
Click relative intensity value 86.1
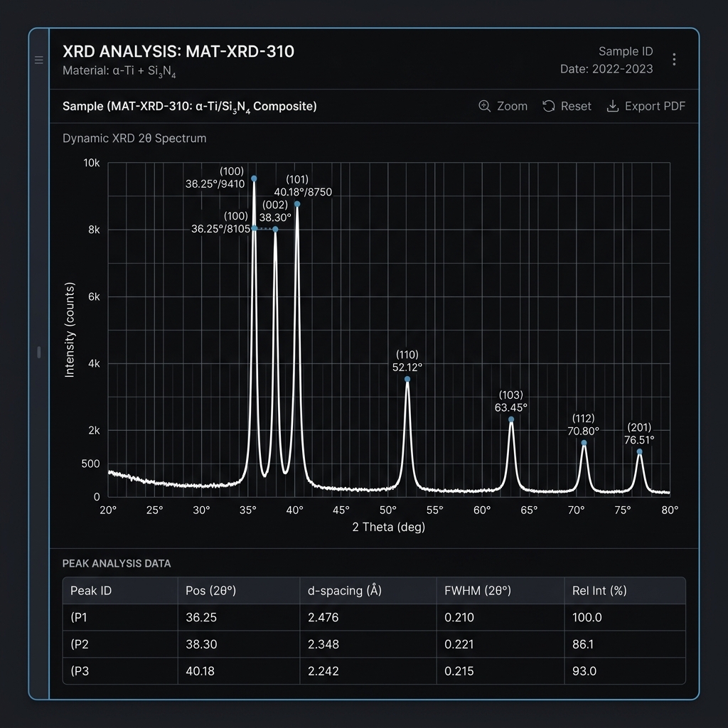click(x=583, y=644)
